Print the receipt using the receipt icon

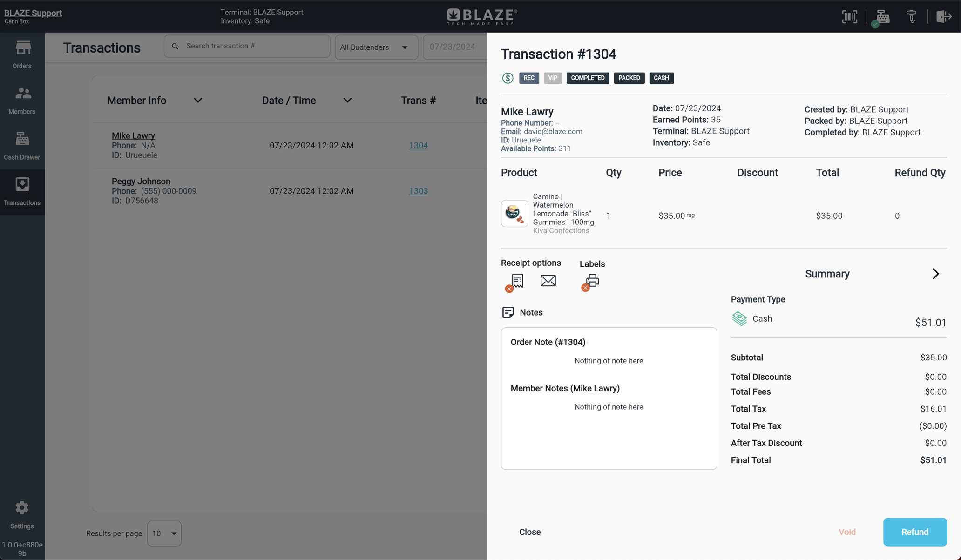tap(516, 280)
